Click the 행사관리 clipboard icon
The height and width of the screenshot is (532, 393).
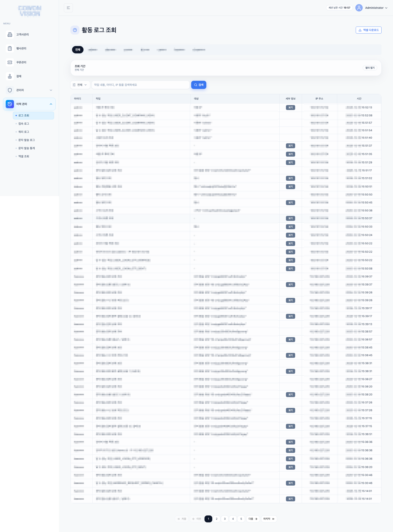point(10,48)
